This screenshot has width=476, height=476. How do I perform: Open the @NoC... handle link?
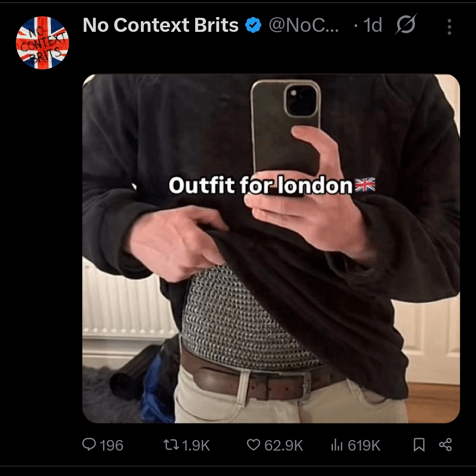click(x=304, y=25)
